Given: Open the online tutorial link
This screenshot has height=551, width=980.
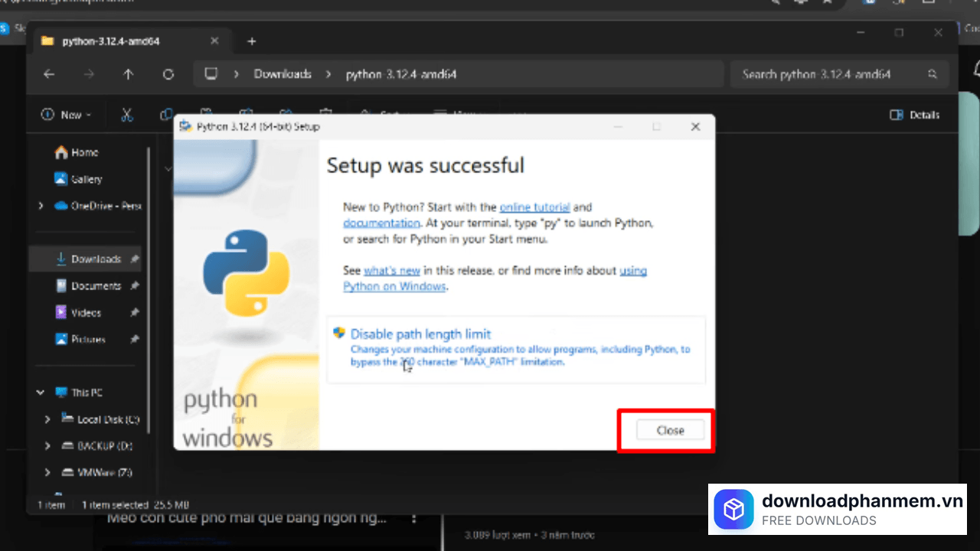Looking at the screenshot, I should tap(534, 207).
